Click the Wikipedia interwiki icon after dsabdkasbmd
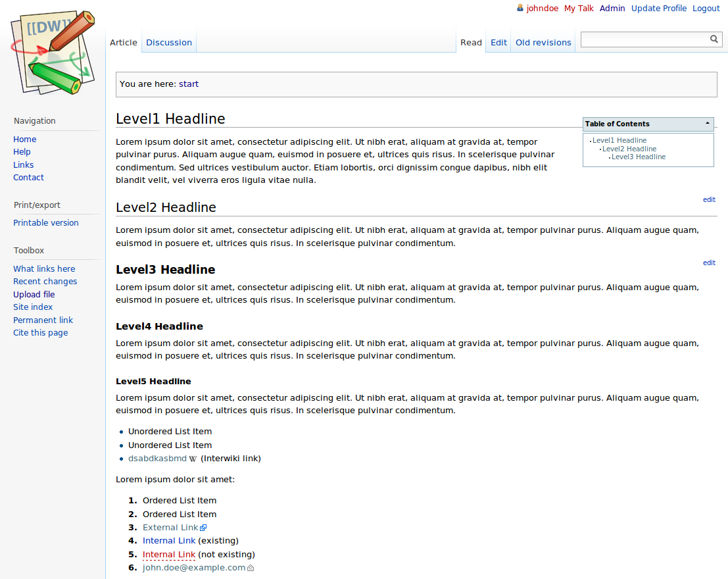 pyautogui.click(x=193, y=459)
